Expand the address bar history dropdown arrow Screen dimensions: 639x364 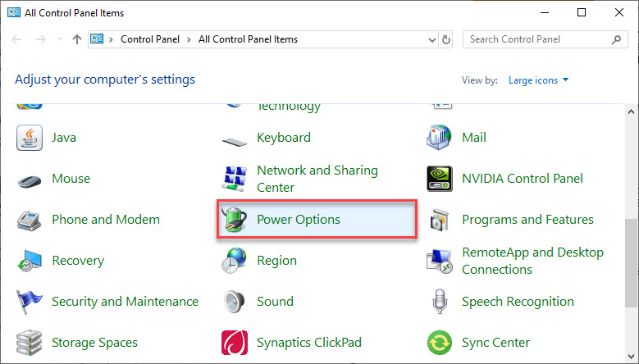pyautogui.click(x=432, y=39)
